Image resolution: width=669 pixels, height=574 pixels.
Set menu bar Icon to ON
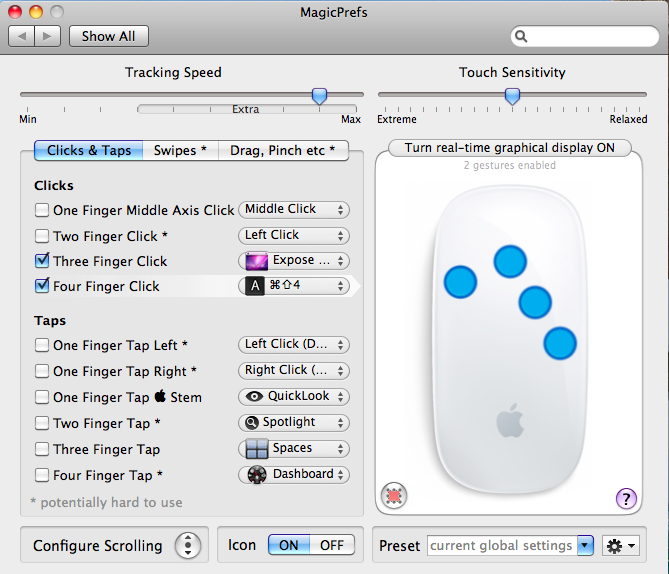(289, 545)
